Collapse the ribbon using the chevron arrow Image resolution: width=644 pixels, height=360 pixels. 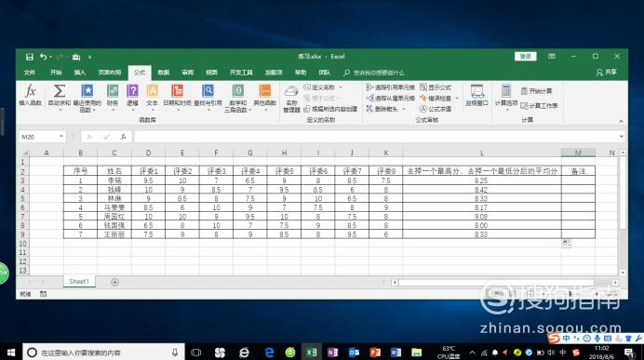[621, 121]
